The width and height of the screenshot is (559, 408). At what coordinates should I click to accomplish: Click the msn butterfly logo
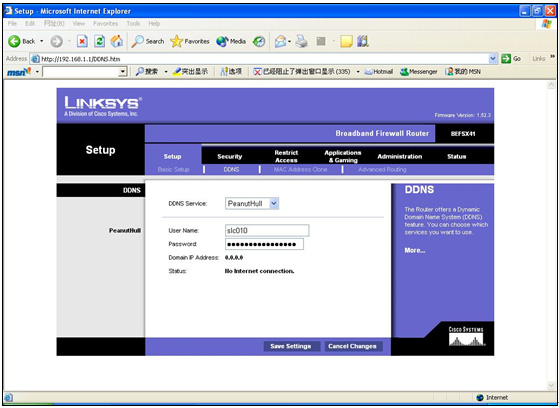pos(20,72)
